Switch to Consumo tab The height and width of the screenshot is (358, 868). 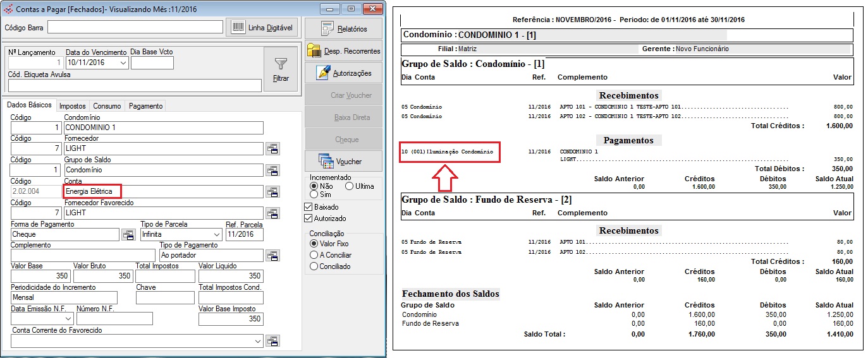[x=107, y=106]
